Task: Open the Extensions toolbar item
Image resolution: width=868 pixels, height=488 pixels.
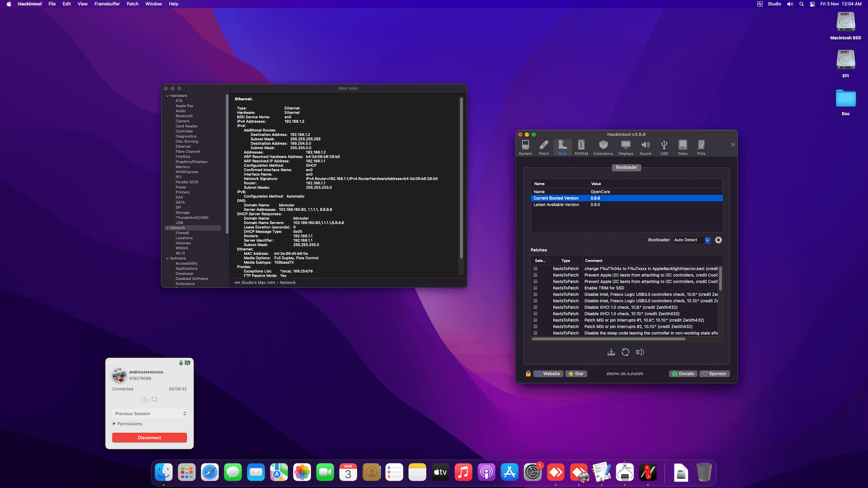Action: 603,147
